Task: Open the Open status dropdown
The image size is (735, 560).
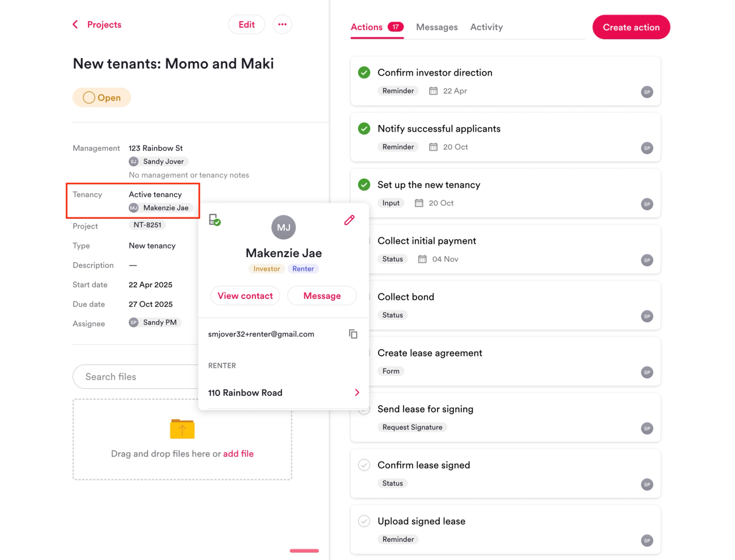Action: point(102,97)
